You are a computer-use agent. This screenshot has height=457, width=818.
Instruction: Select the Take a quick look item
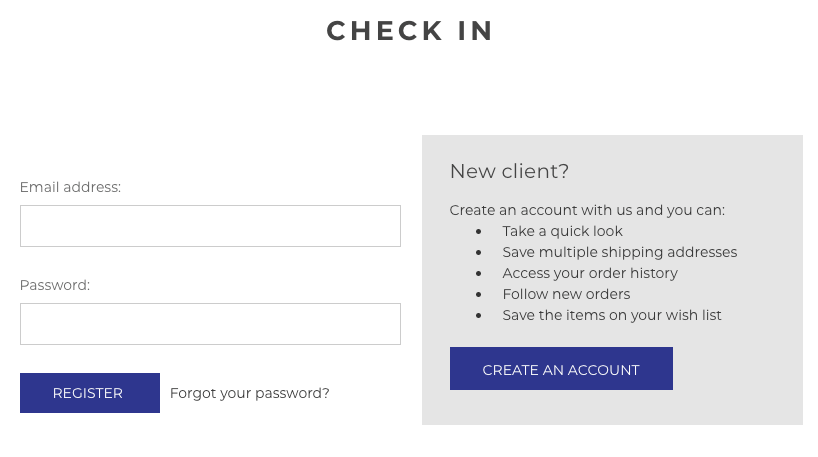(x=562, y=231)
